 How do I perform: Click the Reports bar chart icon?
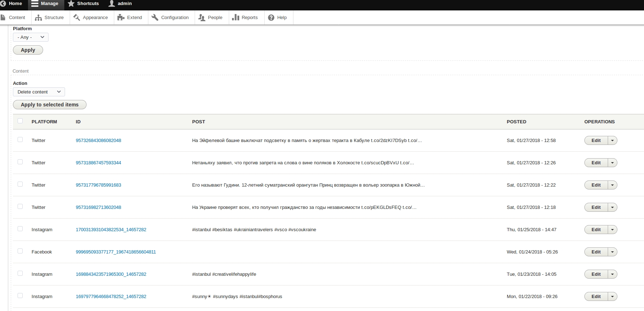click(x=236, y=17)
